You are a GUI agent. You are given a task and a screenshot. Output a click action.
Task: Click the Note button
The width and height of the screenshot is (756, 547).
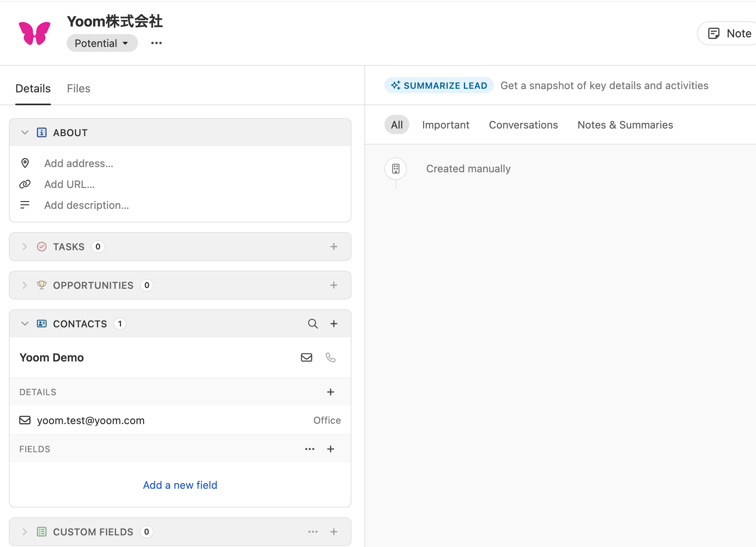click(x=729, y=33)
